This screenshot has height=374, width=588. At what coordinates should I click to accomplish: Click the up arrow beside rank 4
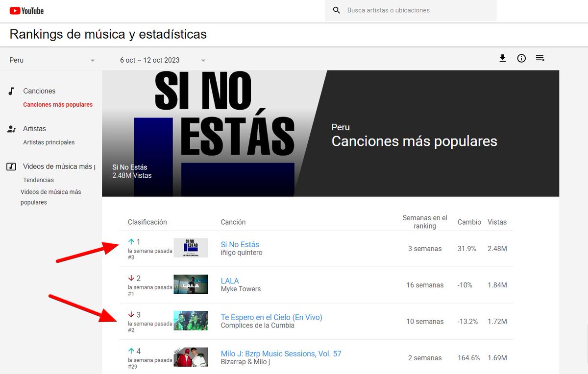pos(131,351)
